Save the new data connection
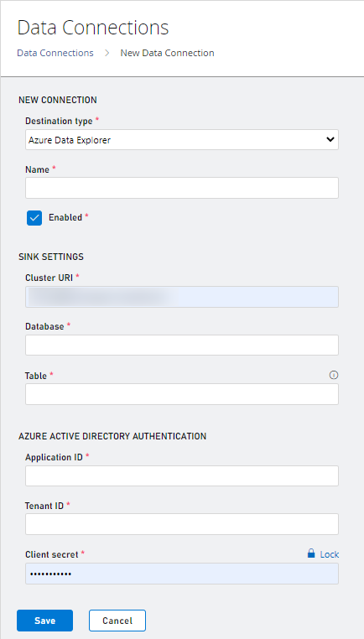 tap(44, 621)
